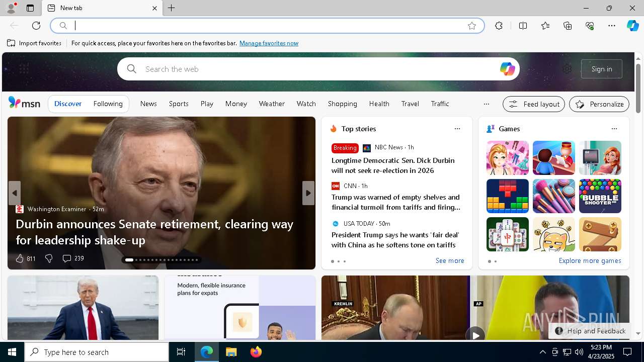
Task: Click the msn logo
Action: click(24, 103)
